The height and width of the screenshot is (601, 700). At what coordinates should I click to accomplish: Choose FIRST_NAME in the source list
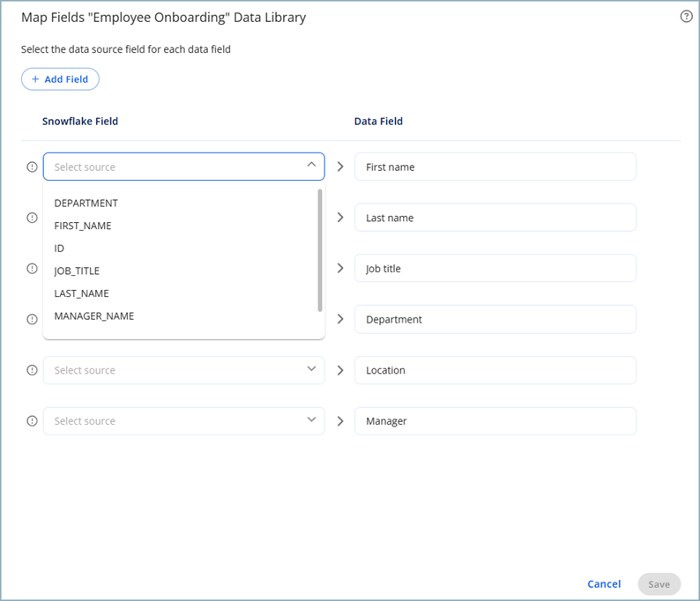coord(83,226)
